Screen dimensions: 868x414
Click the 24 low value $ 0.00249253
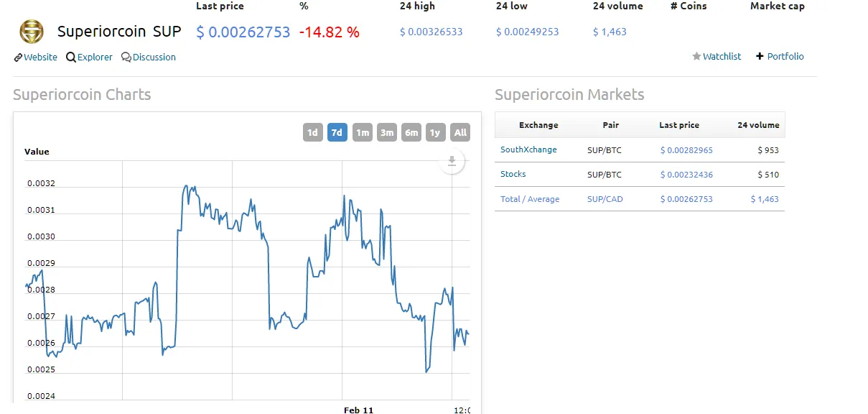[528, 32]
